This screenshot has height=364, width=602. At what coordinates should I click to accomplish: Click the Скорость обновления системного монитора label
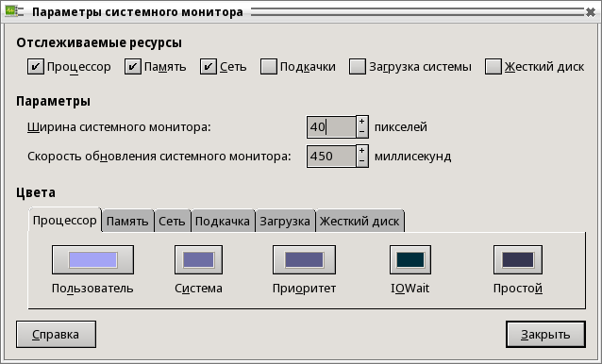[x=159, y=157]
